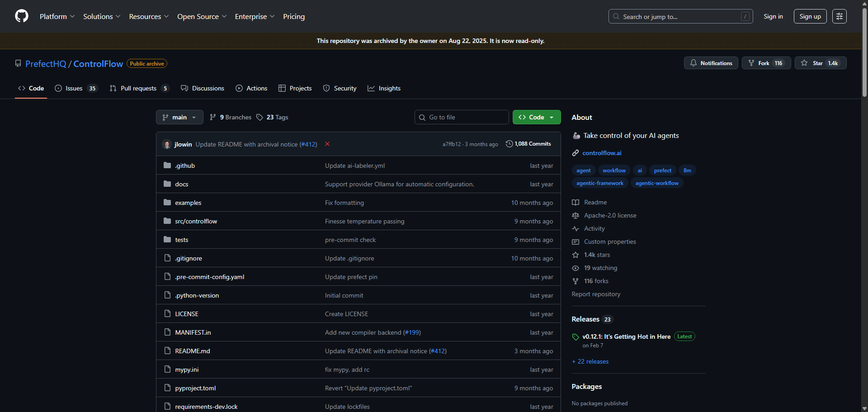The width and height of the screenshot is (868, 412).
Task: Expand the green Code dropdown button
Action: pos(537,117)
